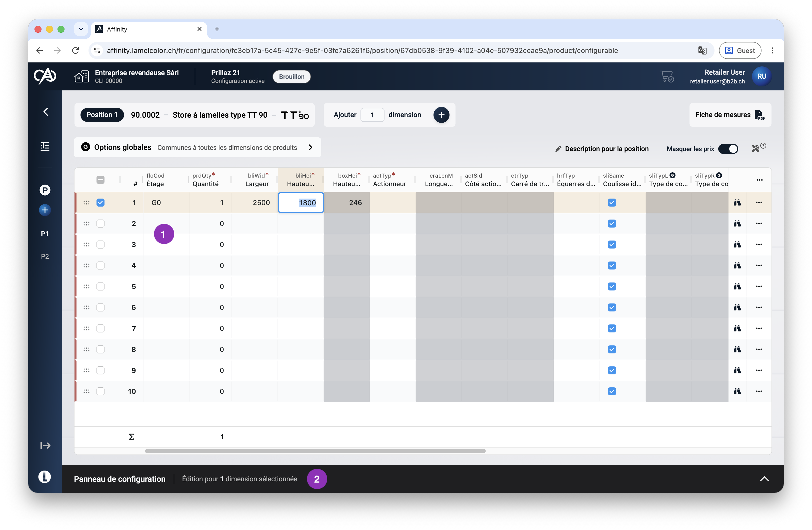Select position P2 in sidebar
812x530 pixels.
click(x=45, y=257)
